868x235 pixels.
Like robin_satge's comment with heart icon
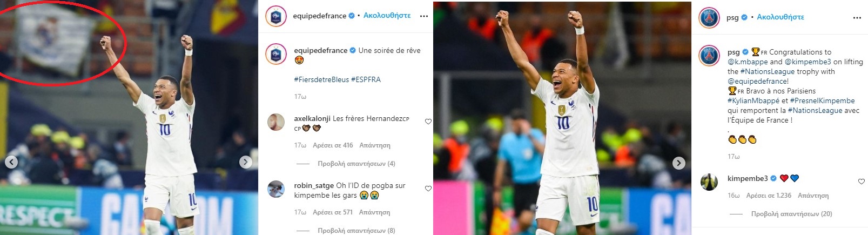click(428, 189)
